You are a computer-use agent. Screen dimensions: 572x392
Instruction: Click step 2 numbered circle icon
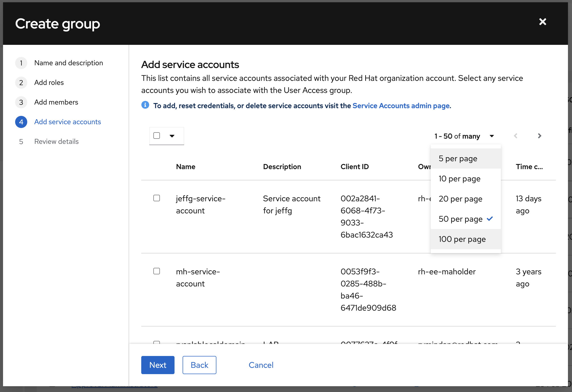click(x=21, y=83)
